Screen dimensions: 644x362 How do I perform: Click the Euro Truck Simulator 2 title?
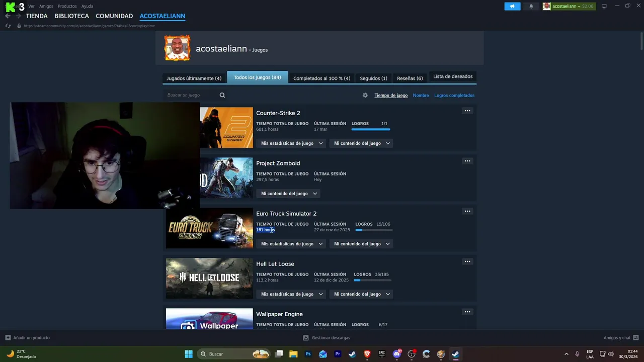286,214
